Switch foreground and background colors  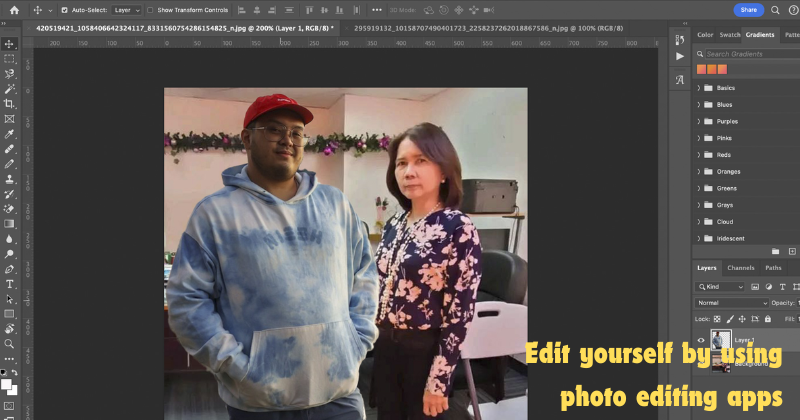tap(14, 373)
